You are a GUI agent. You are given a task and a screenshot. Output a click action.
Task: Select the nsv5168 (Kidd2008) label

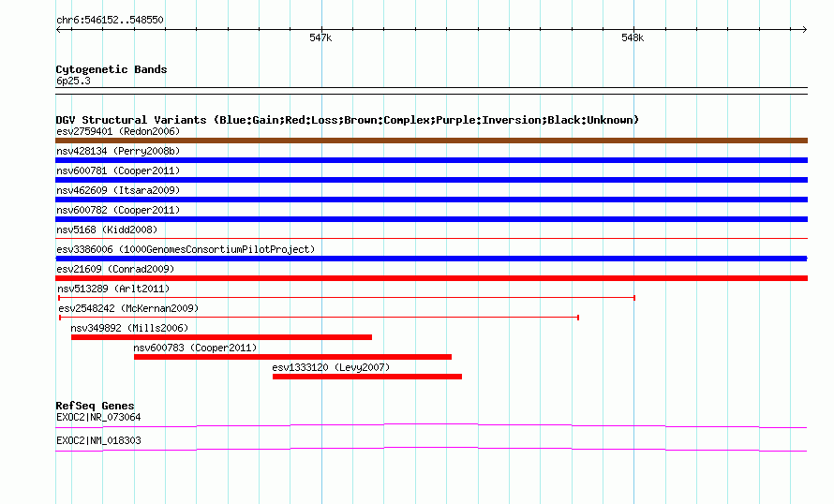click(x=107, y=230)
